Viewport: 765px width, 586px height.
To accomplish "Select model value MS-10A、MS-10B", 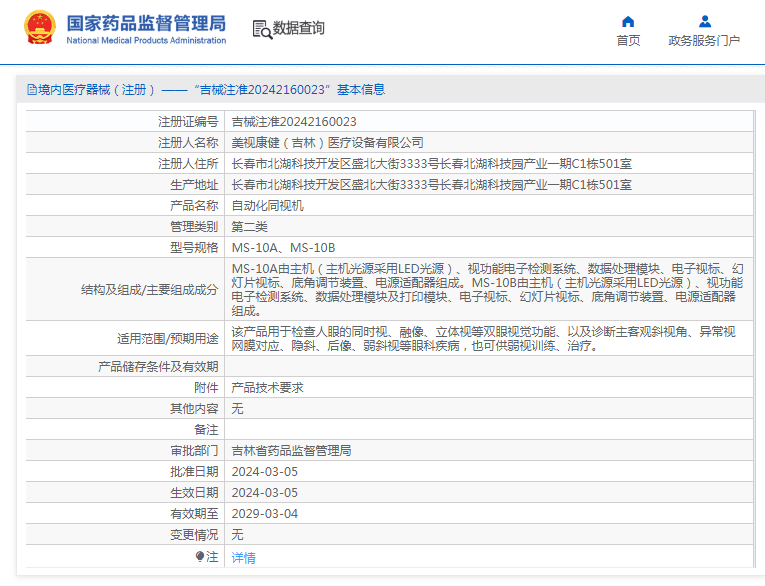I will (283, 247).
